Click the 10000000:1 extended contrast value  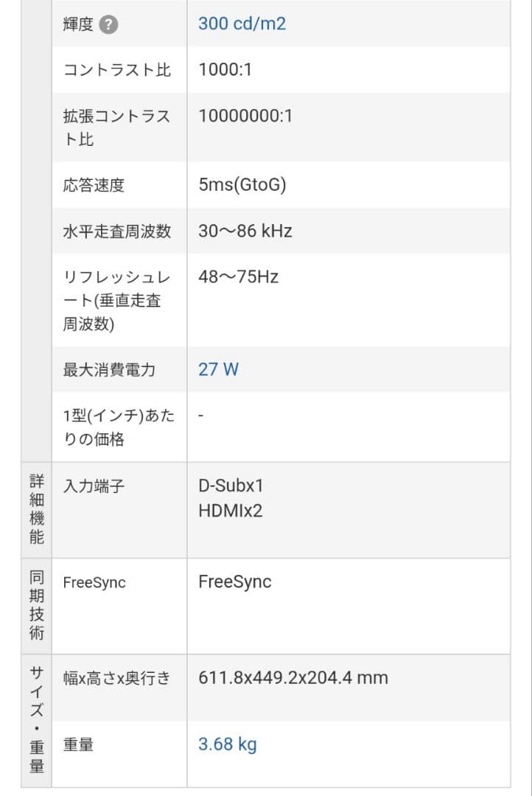[245, 116]
